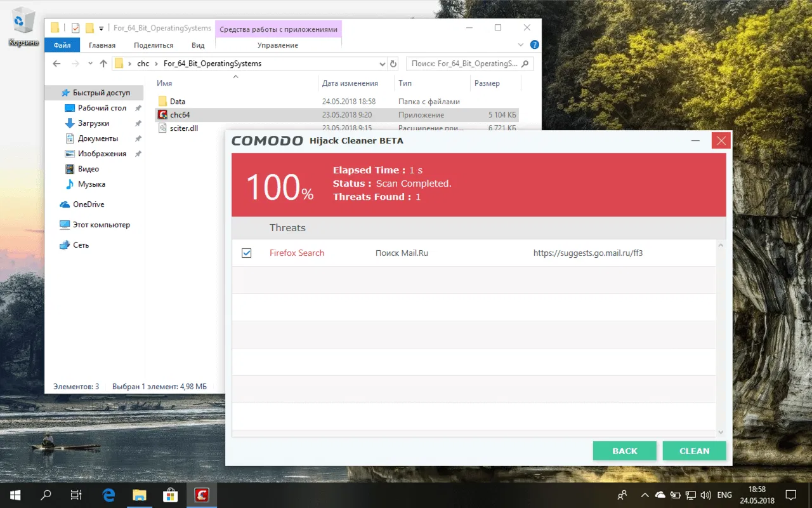Image resolution: width=812 pixels, height=508 pixels.
Task: Expand the address bar history dropdown
Action: click(382, 64)
